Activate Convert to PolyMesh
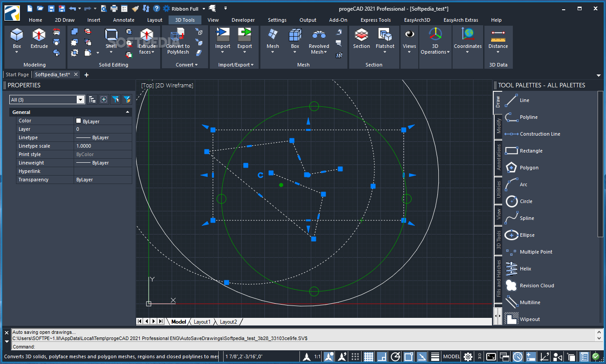Viewport: 606px width, 364px height. [178, 41]
